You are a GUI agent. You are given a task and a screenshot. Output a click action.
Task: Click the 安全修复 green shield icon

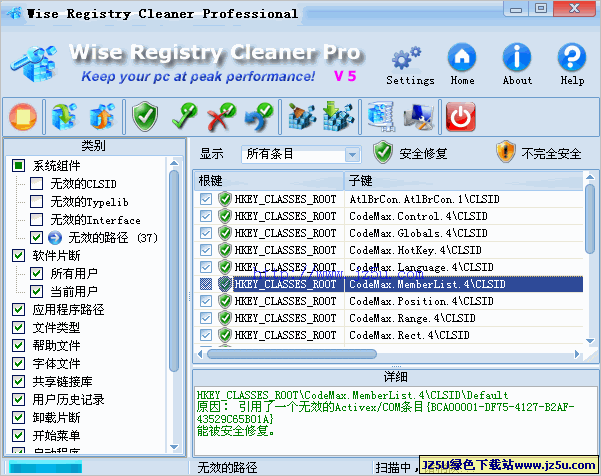coord(383,152)
